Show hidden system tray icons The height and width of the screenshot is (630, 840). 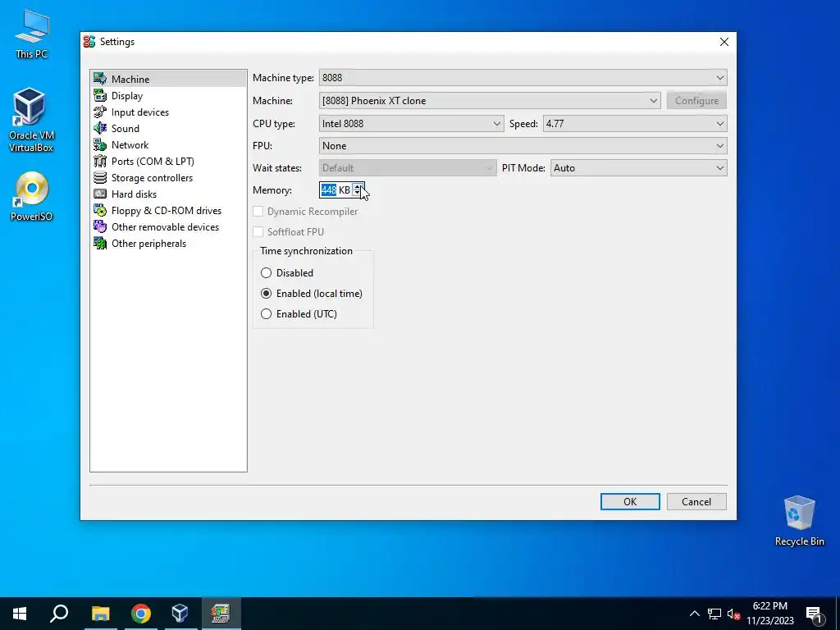pos(694,614)
